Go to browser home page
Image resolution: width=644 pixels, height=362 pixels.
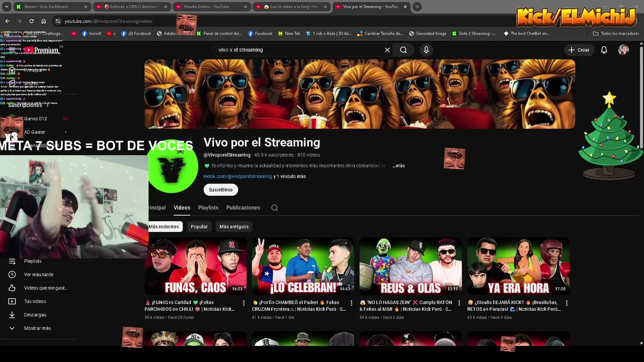43,21
